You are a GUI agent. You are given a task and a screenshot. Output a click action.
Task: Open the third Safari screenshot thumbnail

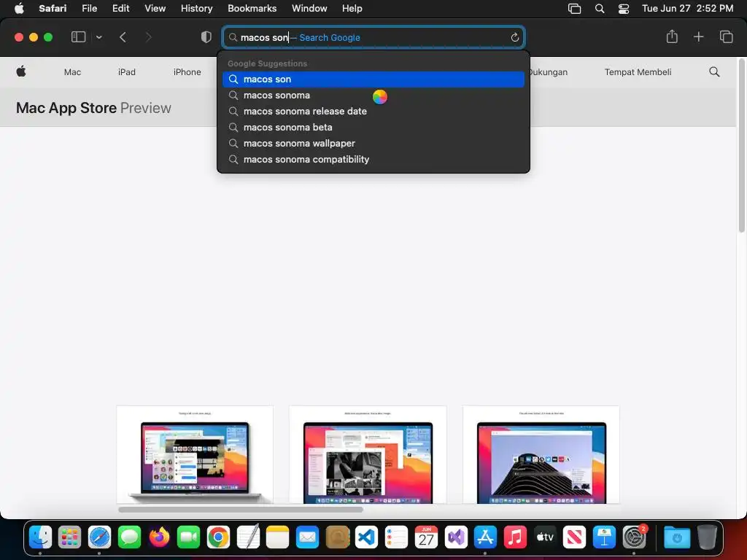[541, 455]
